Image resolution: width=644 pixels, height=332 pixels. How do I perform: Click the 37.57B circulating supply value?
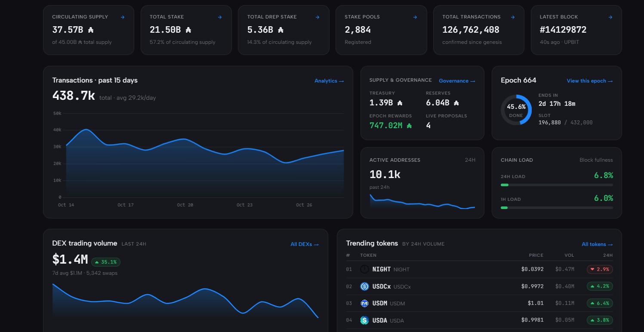73,30
